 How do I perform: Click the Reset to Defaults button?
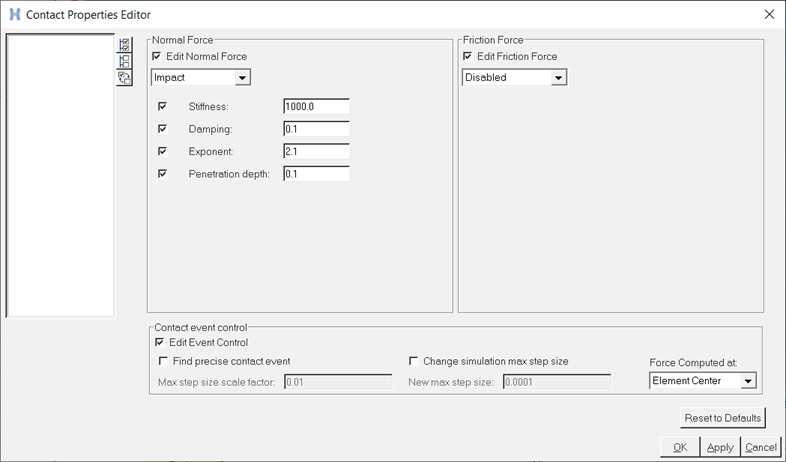[x=722, y=418]
